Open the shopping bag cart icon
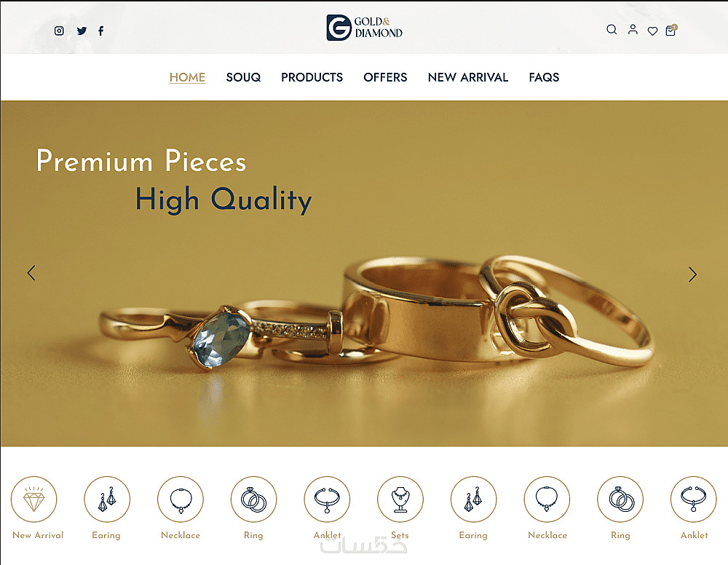Screen dimensions: 728x565 coord(671,30)
